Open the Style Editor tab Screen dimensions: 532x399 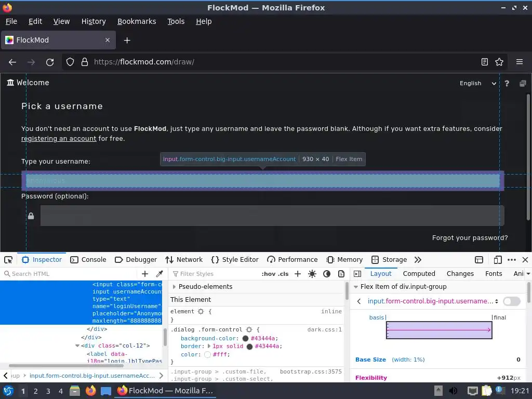pyautogui.click(x=235, y=260)
